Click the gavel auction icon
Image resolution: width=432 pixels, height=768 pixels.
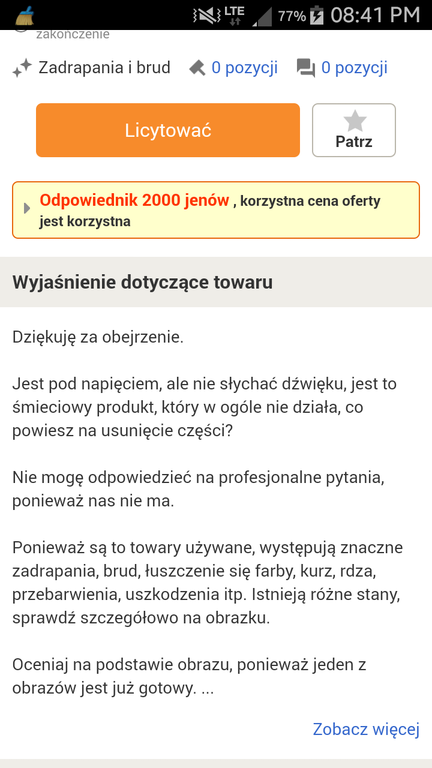tap(197, 68)
